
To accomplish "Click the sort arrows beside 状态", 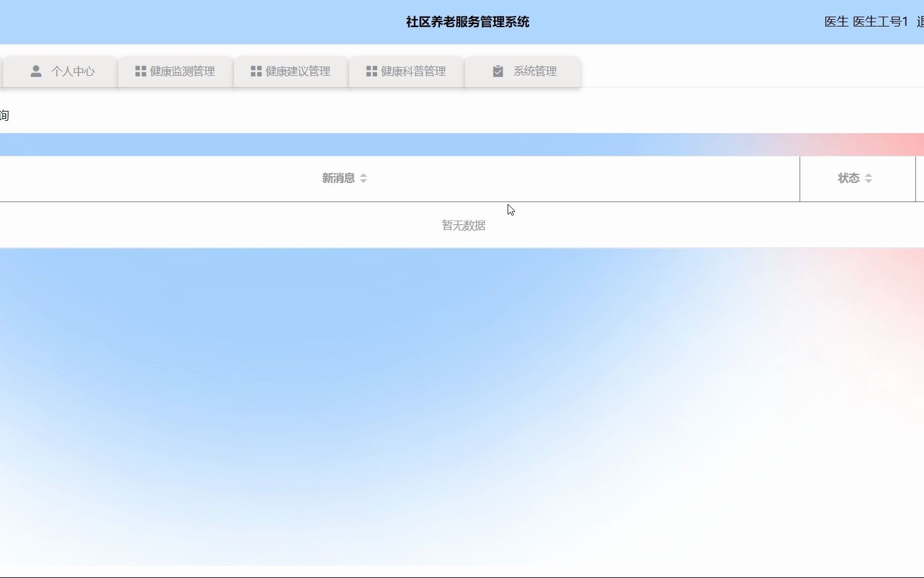I will point(869,178).
